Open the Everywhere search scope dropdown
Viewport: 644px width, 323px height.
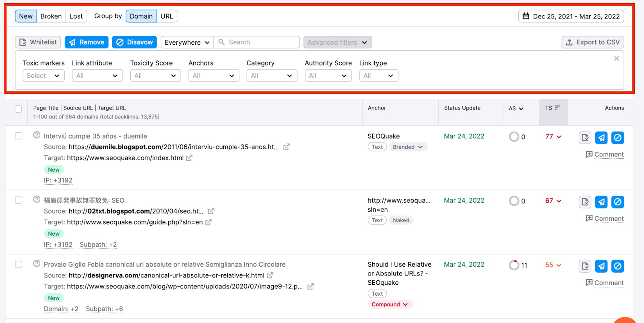point(187,42)
